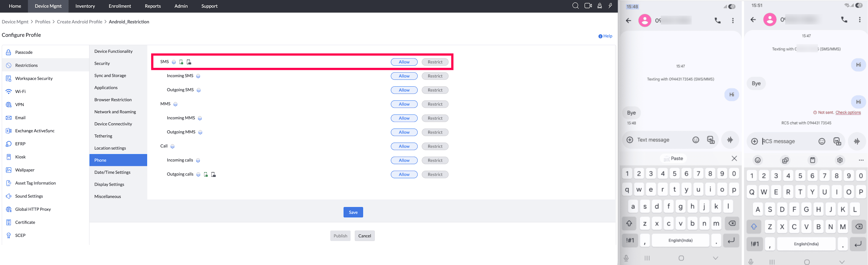Allow MMS on the device
The width and height of the screenshot is (868, 265).
pos(404,104)
